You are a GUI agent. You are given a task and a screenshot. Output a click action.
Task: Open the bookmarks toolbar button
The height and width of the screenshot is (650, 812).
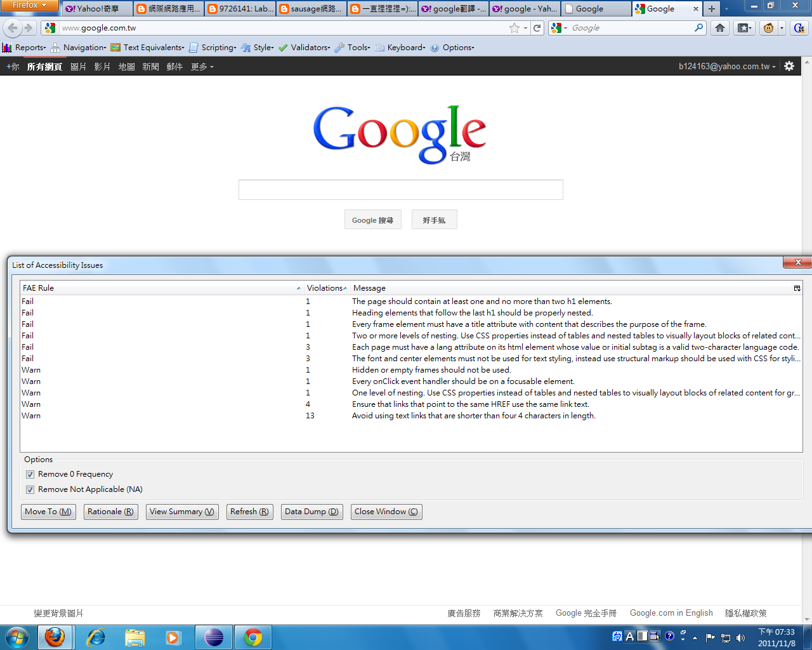[744, 28]
